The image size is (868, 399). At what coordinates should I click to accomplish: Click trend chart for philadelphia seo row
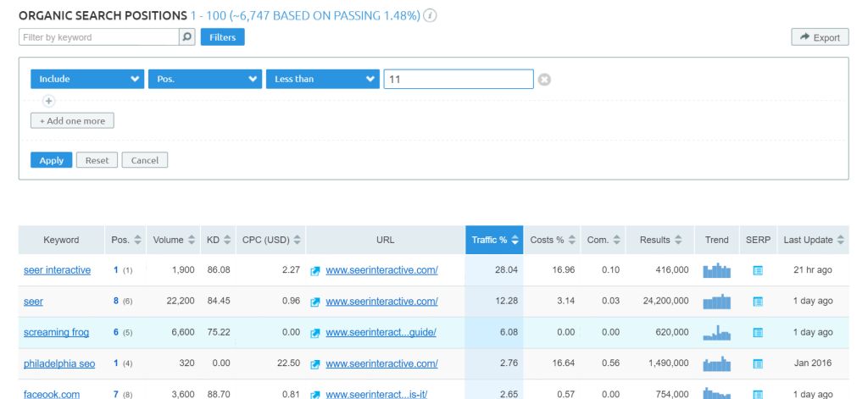[716, 364]
